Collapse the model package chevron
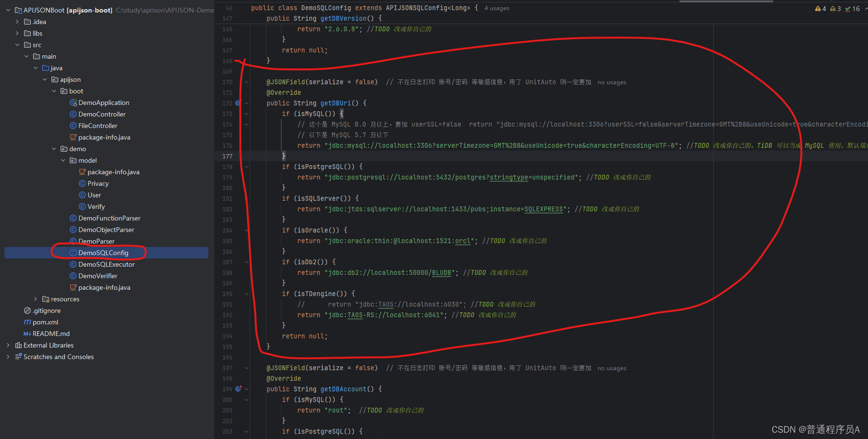The height and width of the screenshot is (439, 868). [63, 160]
